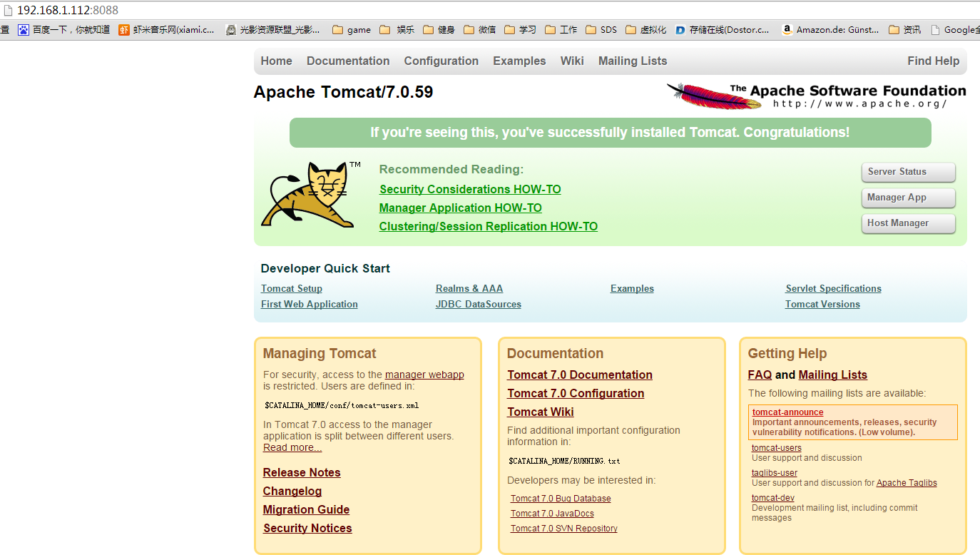Open Security Considerations HOW-TO link
This screenshot has width=980, height=555.
click(470, 189)
